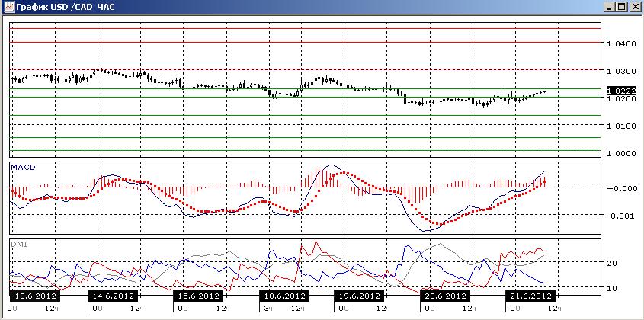
Task: Select the 13.6.2012 date marker
Action: [x=35, y=296]
